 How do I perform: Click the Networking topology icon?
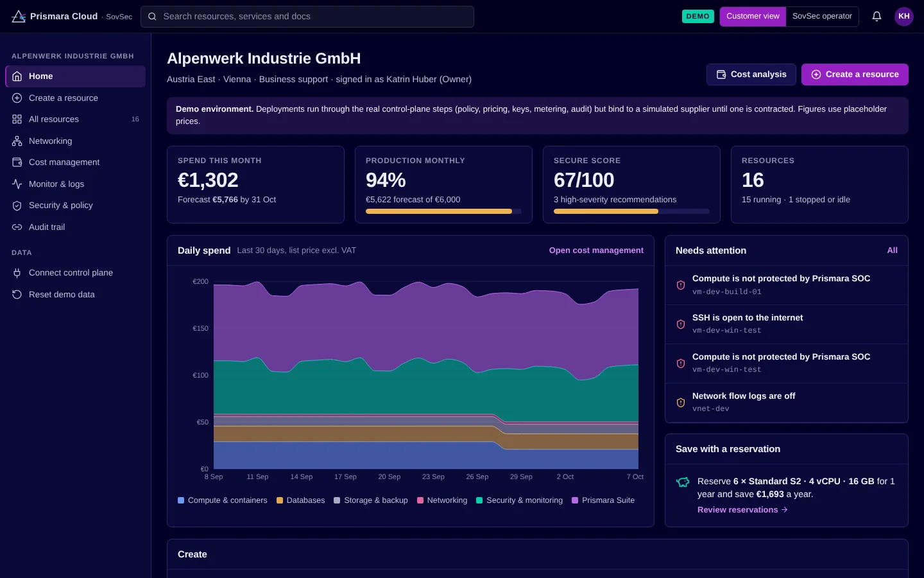[x=17, y=141]
